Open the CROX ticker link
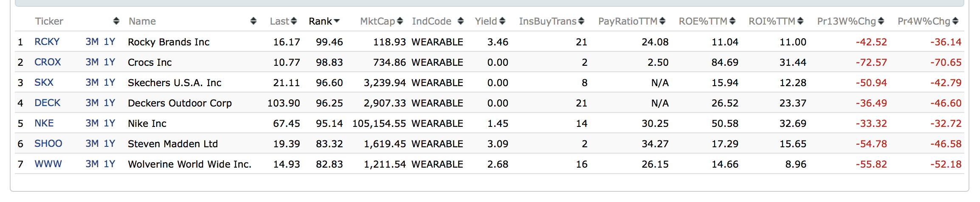980x202 pixels. [48, 62]
